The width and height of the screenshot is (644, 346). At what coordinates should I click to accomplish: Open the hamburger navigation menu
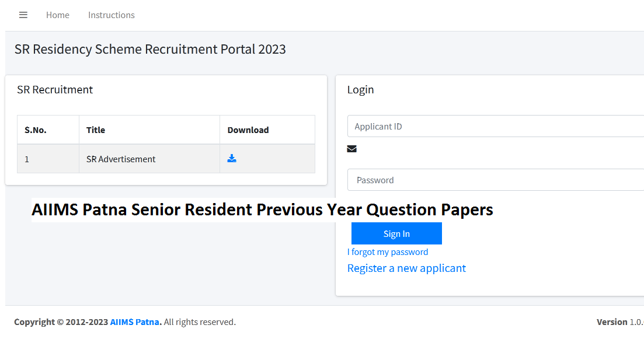pos(23,15)
